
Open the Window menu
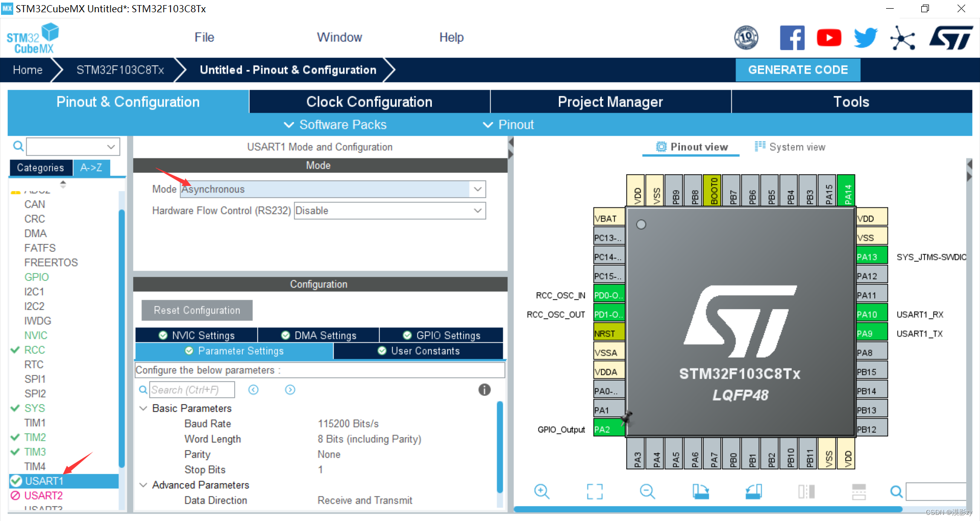339,37
